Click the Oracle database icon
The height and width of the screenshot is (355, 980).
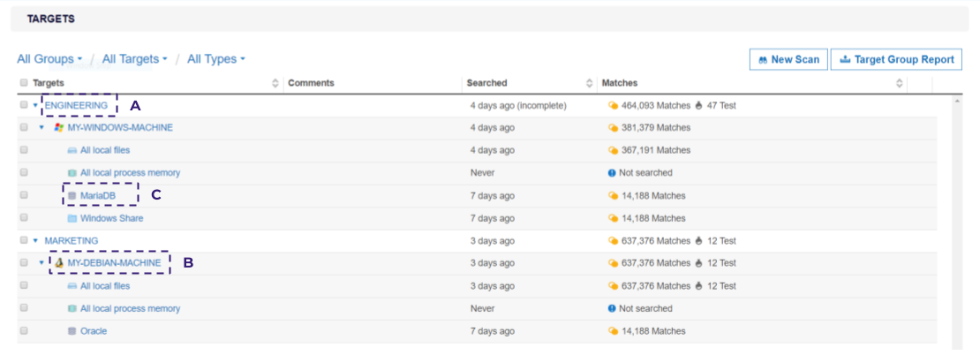coord(72,331)
